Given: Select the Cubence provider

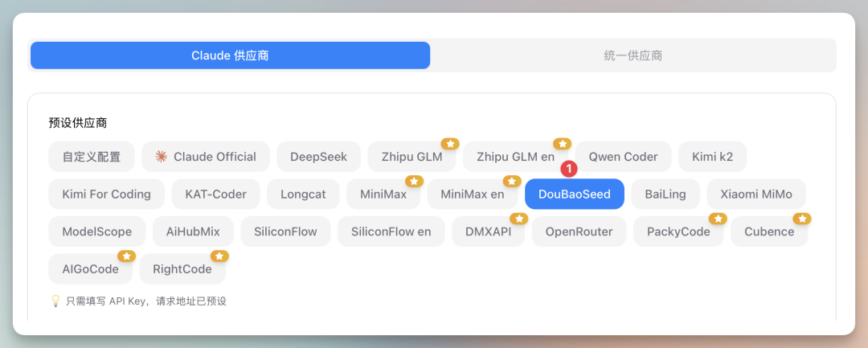Looking at the screenshot, I should [x=769, y=231].
